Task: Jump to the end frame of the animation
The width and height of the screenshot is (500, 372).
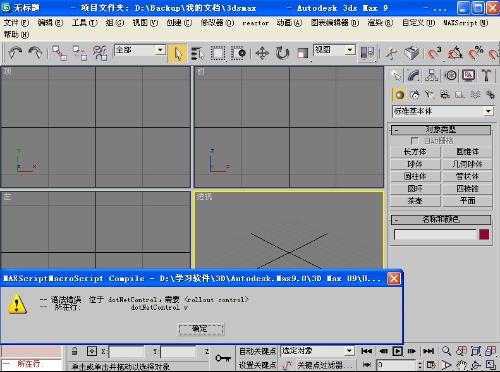Action: [428, 351]
